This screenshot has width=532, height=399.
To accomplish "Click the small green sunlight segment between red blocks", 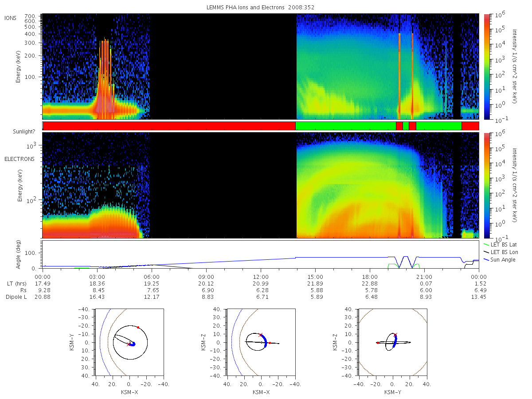I will [x=406, y=126].
